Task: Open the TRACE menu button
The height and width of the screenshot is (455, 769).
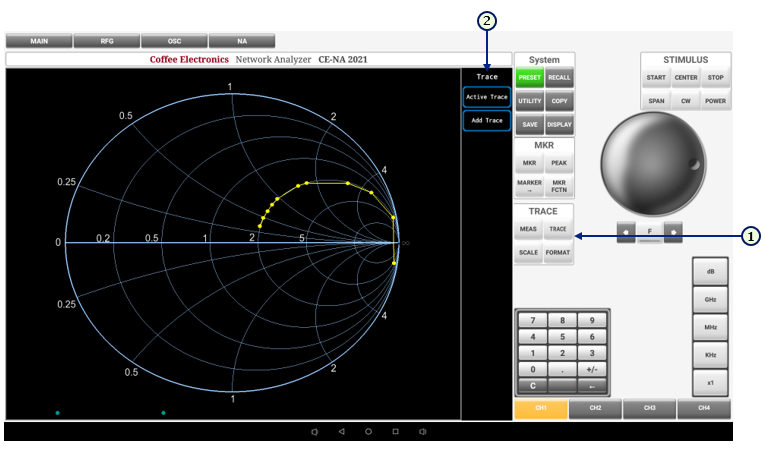Action: [558, 230]
